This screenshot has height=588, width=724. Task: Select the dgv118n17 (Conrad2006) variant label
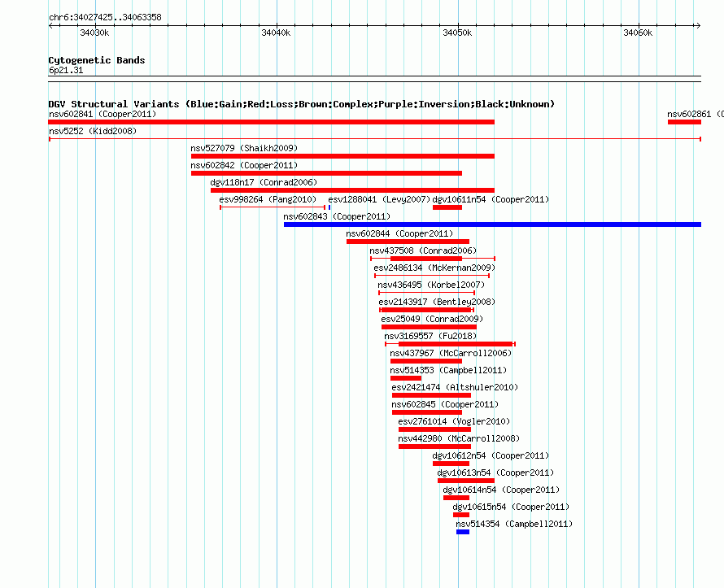coord(264,182)
